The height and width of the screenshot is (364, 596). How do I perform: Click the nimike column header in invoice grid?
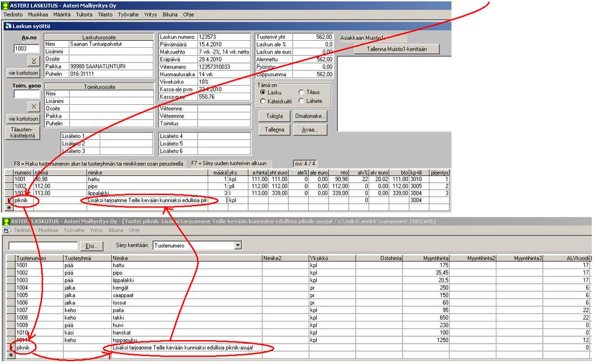[x=147, y=172]
